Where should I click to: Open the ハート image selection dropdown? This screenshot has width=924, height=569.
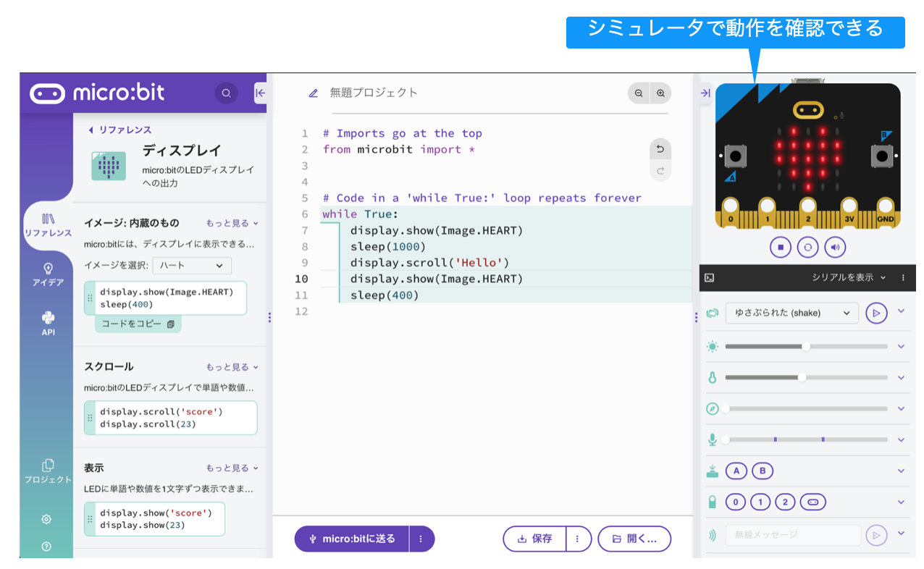[x=190, y=266]
